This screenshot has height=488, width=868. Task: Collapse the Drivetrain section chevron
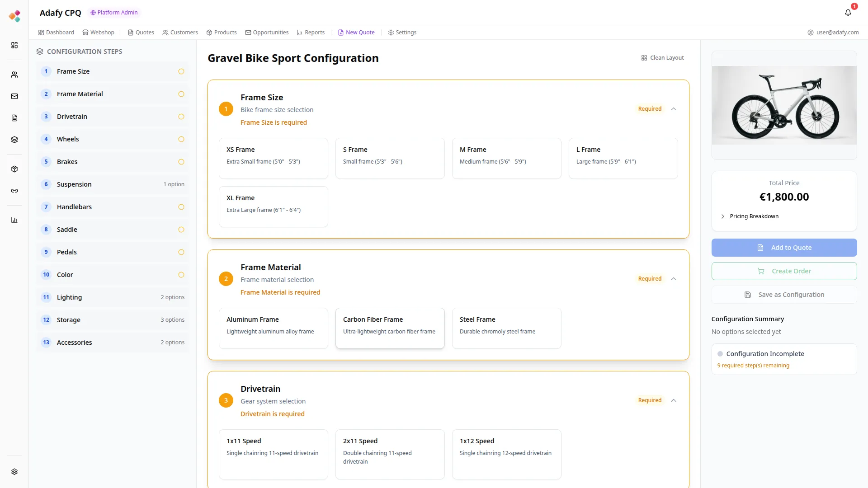674,400
